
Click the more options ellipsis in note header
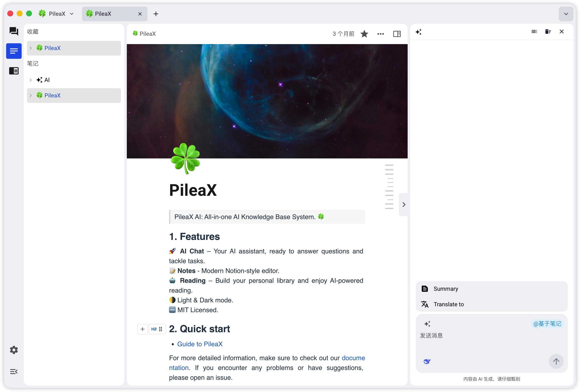click(x=380, y=34)
